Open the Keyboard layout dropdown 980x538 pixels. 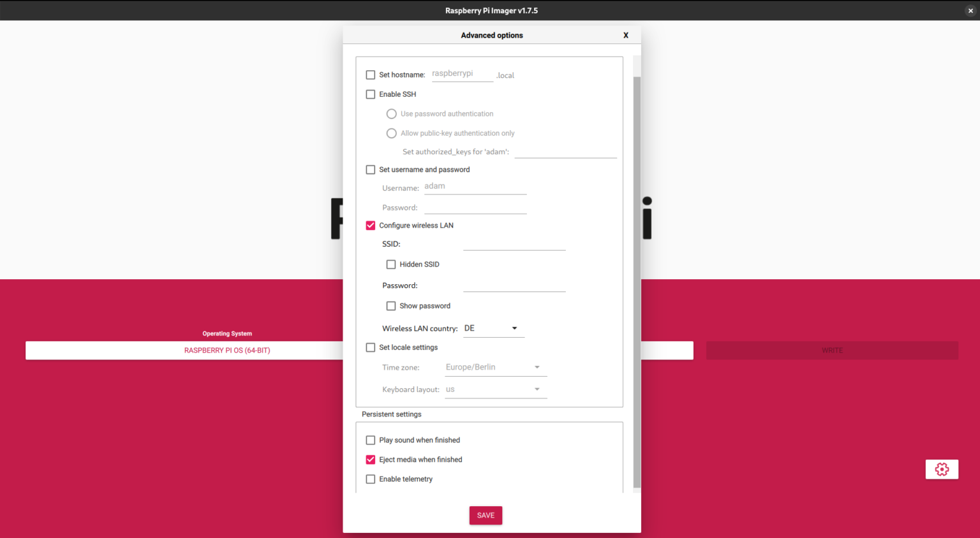click(496, 389)
